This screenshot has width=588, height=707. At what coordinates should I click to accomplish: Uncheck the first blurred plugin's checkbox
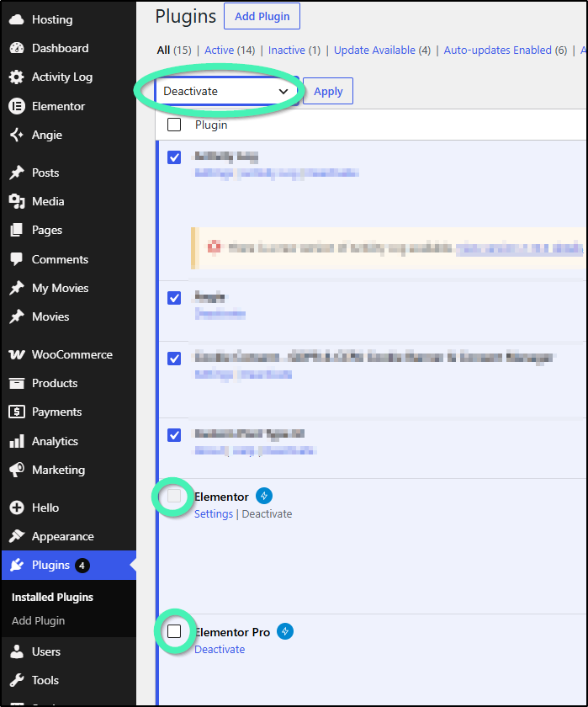tap(174, 157)
